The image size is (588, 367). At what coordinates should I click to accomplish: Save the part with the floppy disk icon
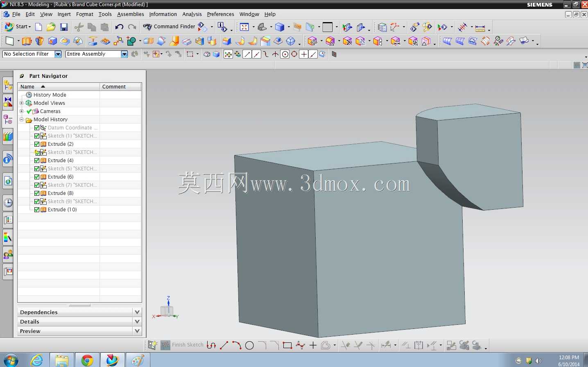coord(64,27)
